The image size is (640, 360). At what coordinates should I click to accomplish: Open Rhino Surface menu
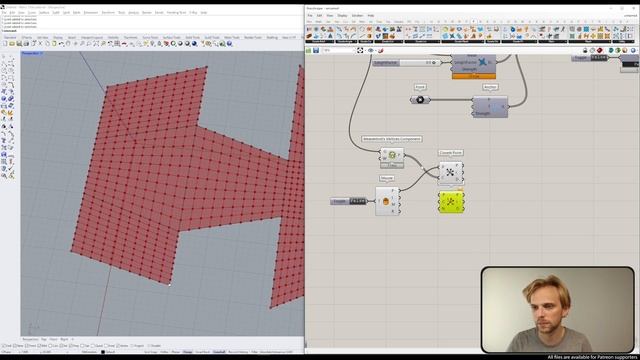click(x=44, y=13)
